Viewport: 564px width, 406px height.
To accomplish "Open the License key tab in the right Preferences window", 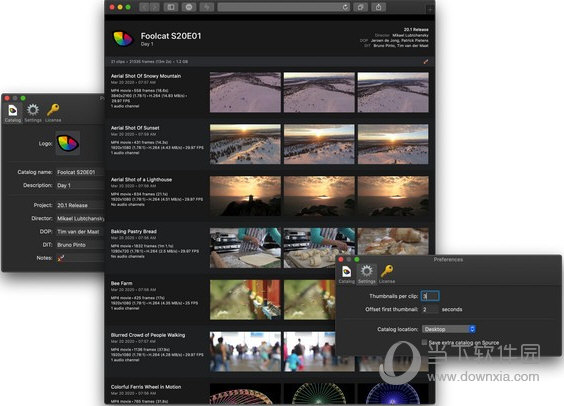I will 387,274.
